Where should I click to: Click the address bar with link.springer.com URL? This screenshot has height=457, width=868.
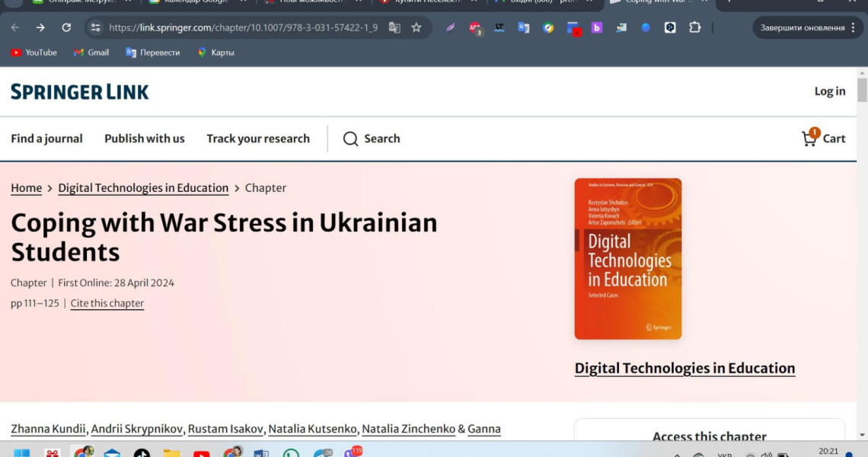point(243,27)
